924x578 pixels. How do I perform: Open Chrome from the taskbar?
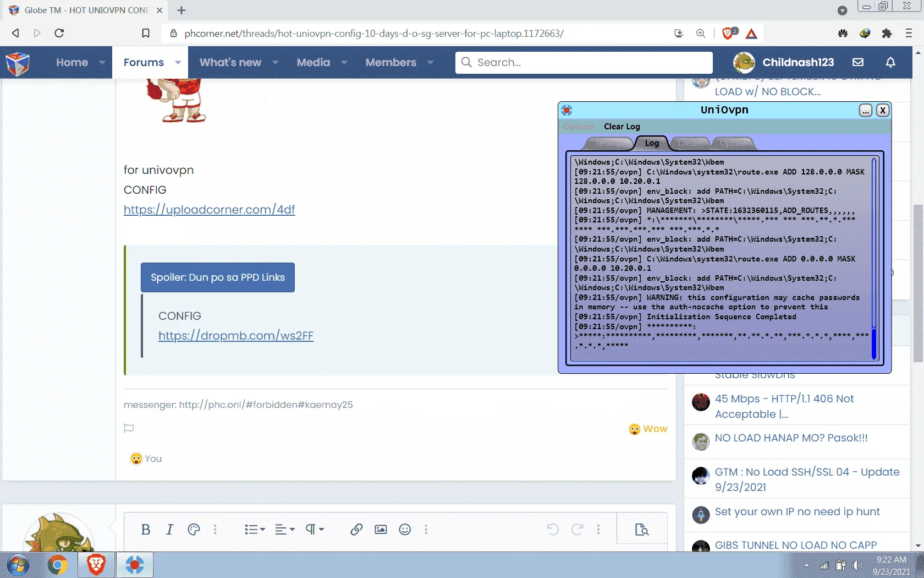click(x=57, y=565)
